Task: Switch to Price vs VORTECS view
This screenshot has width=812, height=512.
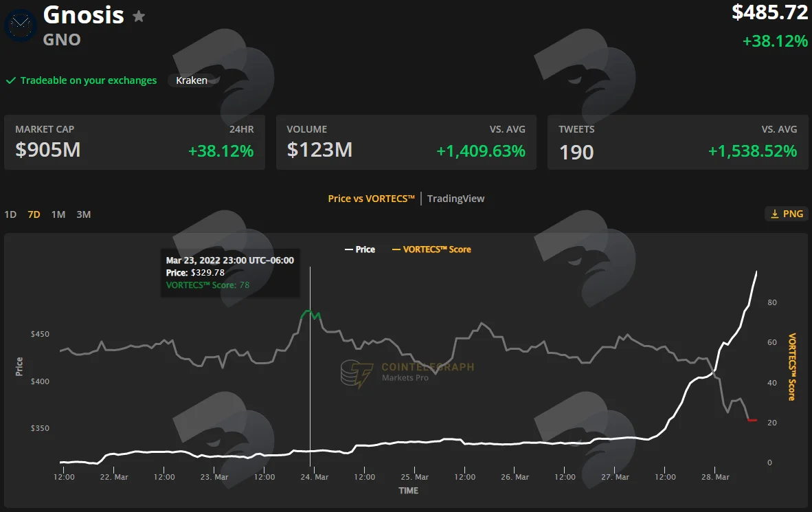Action: coord(371,199)
